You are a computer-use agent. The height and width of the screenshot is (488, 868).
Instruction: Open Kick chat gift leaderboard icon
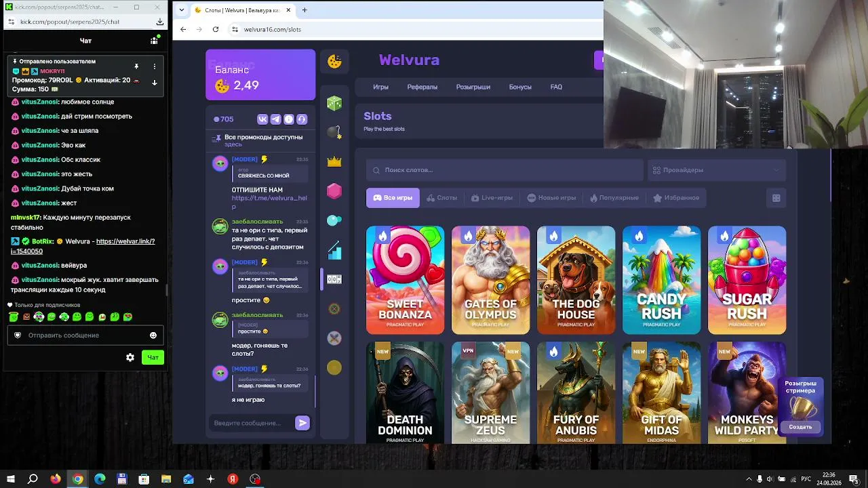[154, 41]
